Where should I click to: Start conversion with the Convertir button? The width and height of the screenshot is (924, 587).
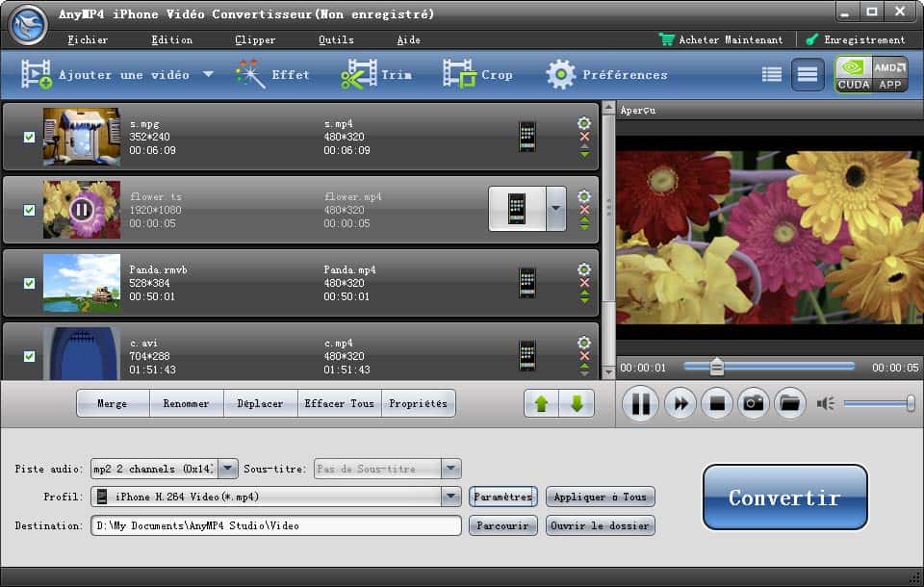click(x=785, y=498)
